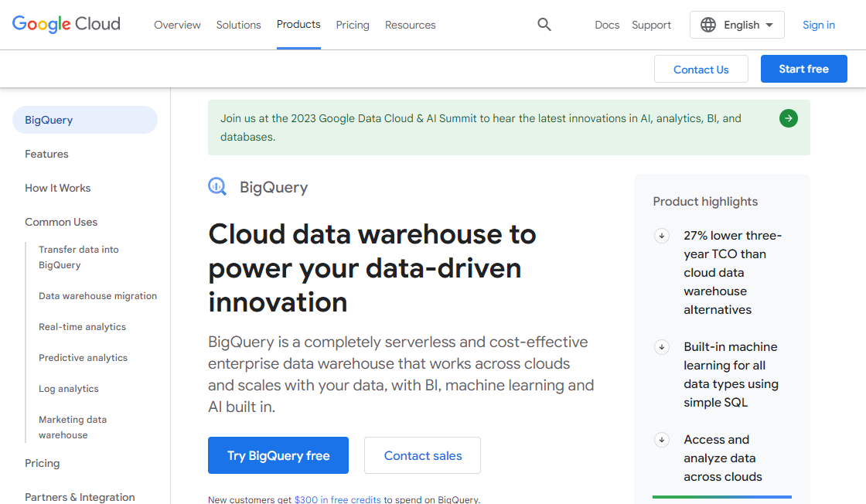Click Try BigQuery free button
The image size is (866, 504).
click(278, 455)
